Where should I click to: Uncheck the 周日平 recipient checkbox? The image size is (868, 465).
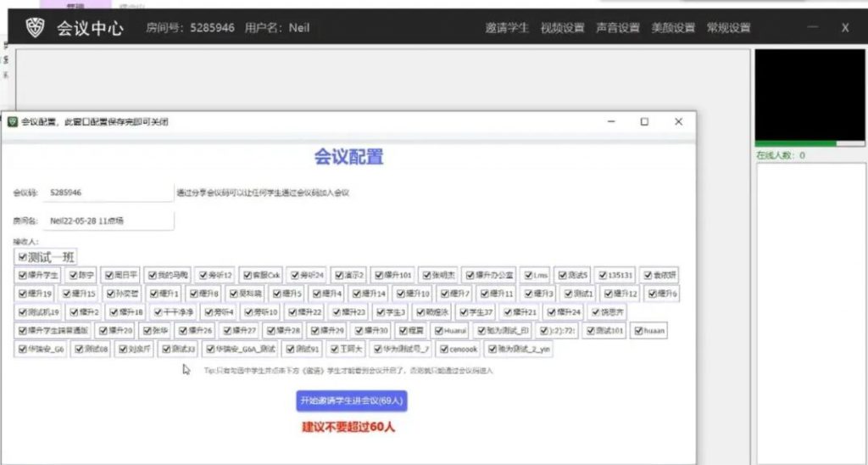(x=109, y=275)
